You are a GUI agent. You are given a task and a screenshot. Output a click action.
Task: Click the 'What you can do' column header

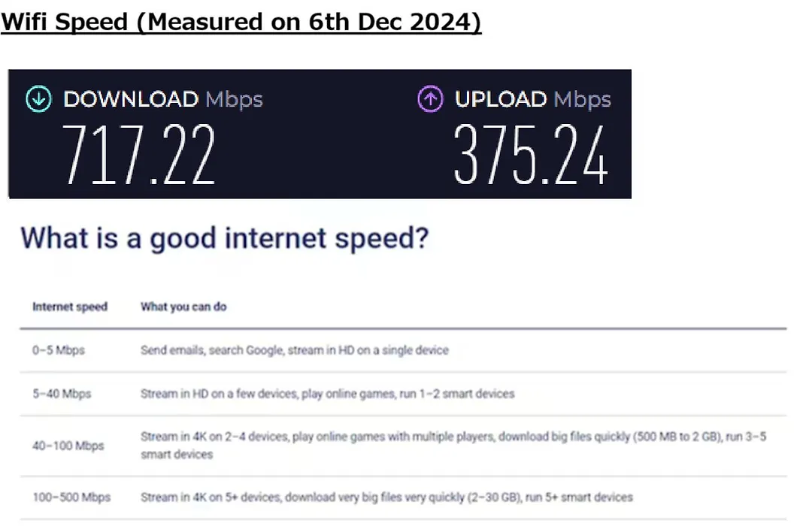coord(184,307)
